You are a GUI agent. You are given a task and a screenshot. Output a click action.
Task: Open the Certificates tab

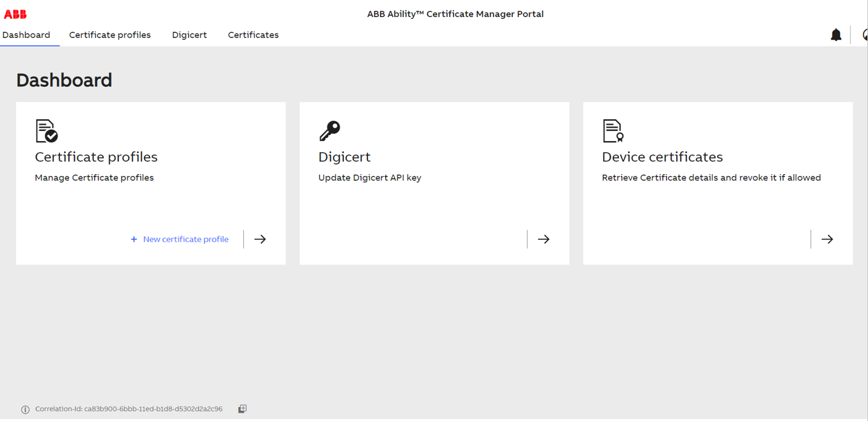pos(253,35)
